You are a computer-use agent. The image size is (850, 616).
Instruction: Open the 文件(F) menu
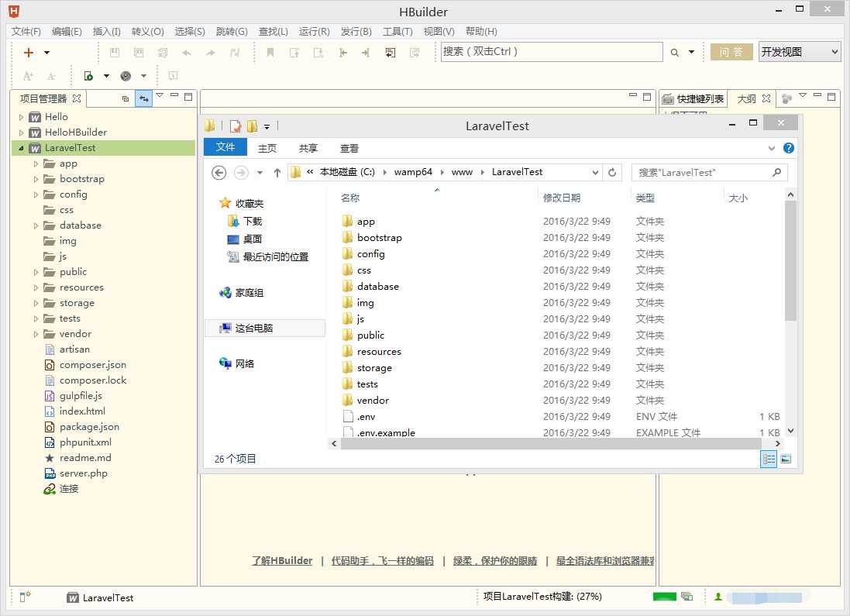pos(26,32)
